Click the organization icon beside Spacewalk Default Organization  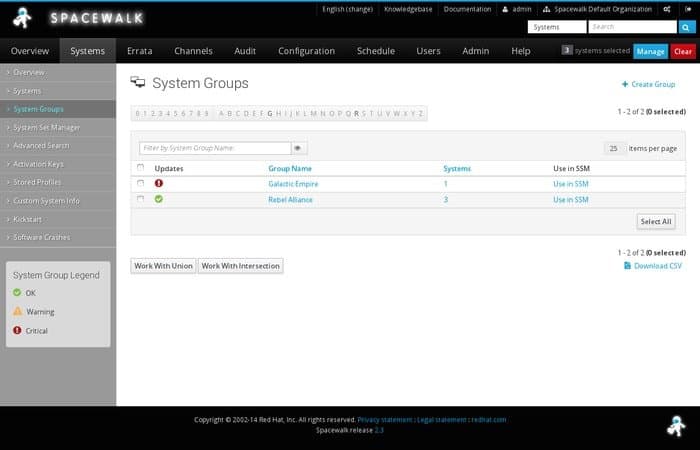pos(546,9)
